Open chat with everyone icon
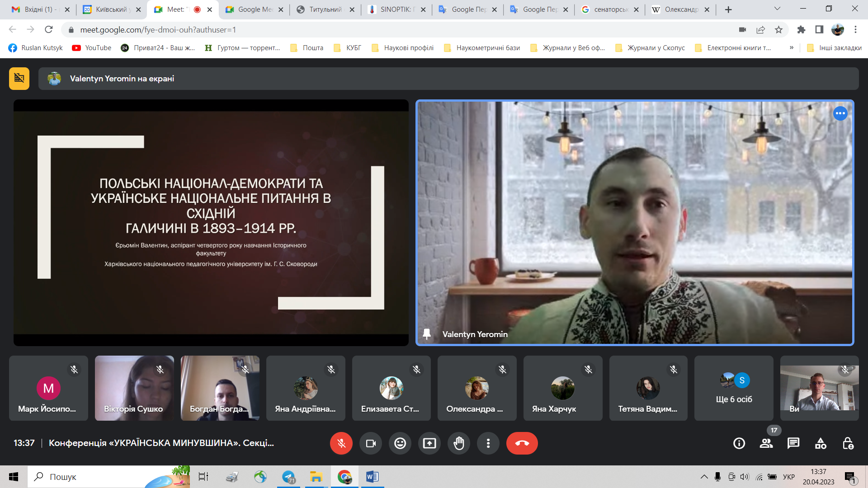868x488 pixels. 793,443
